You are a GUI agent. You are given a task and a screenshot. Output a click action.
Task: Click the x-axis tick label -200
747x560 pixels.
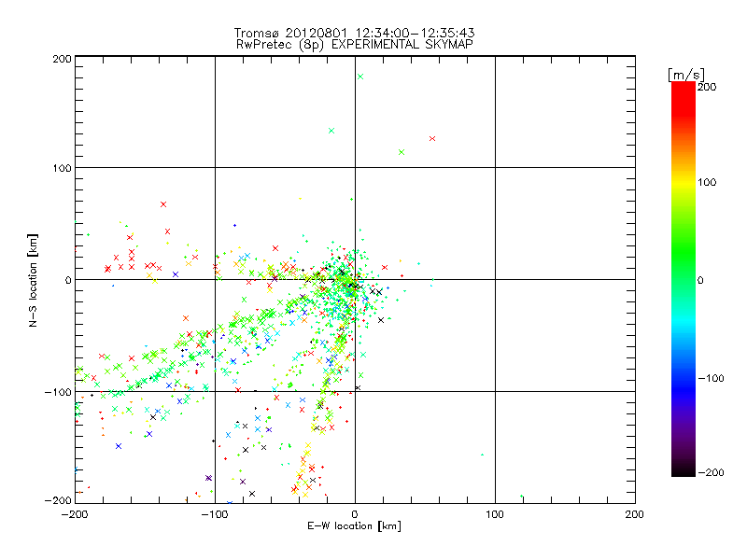coord(75,514)
